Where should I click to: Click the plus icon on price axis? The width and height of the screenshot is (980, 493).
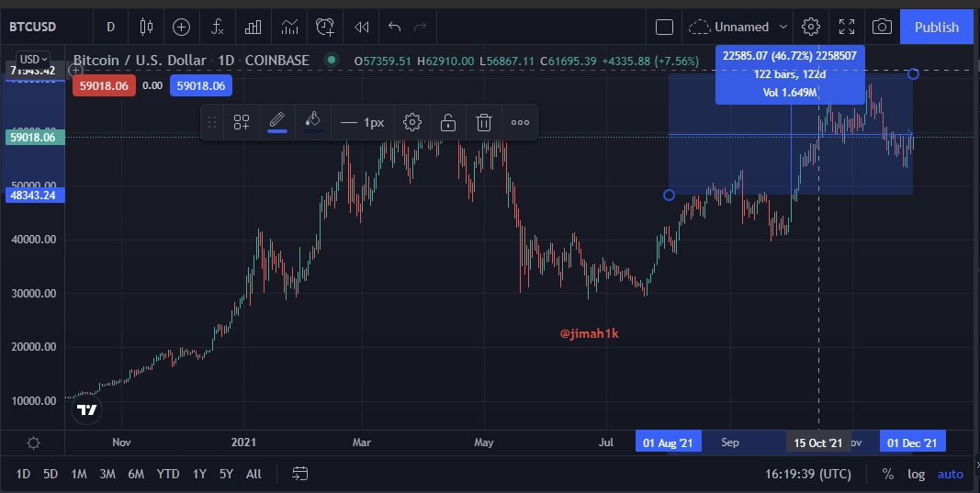(75, 71)
